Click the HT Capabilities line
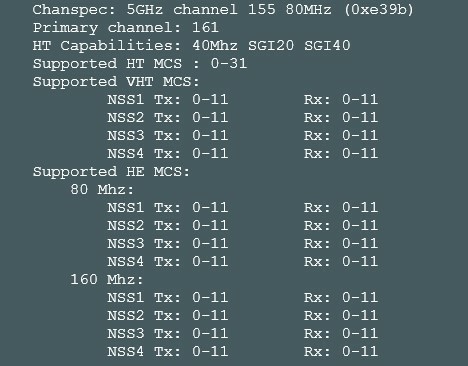 point(191,46)
